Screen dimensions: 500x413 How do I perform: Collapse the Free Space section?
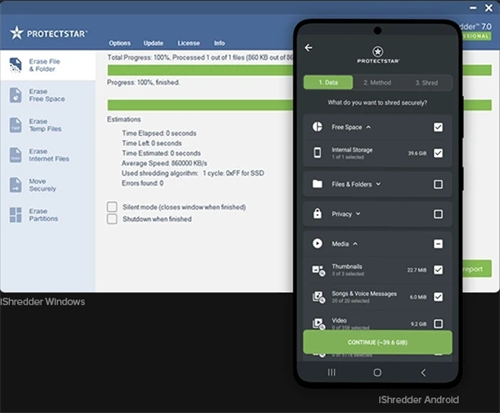click(368, 127)
